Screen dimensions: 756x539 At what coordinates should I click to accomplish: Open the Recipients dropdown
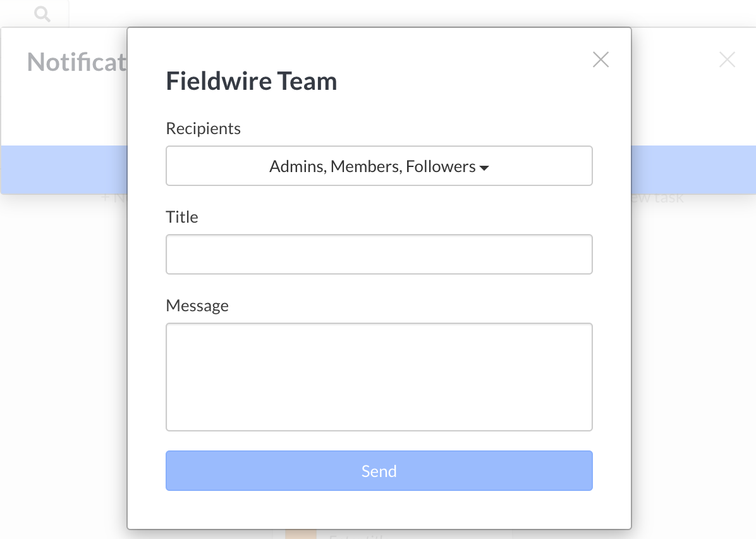pos(379,166)
